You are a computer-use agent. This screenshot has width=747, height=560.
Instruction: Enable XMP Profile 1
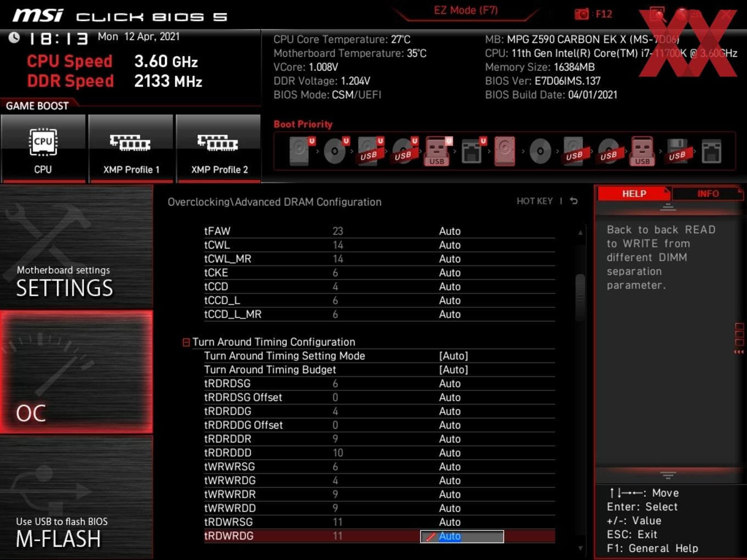[x=131, y=148]
